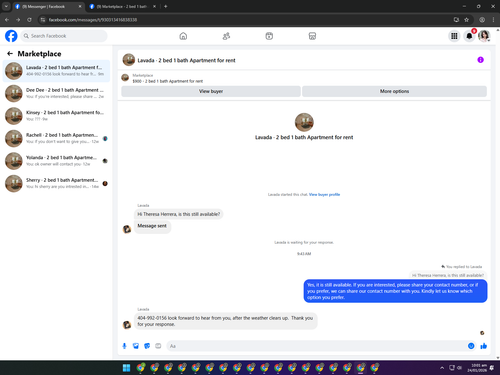The height and width of the screenshot is (375, 500).
Task: Open the Windows Start menu
Action: pyautogui.click(x=126, y=368)
